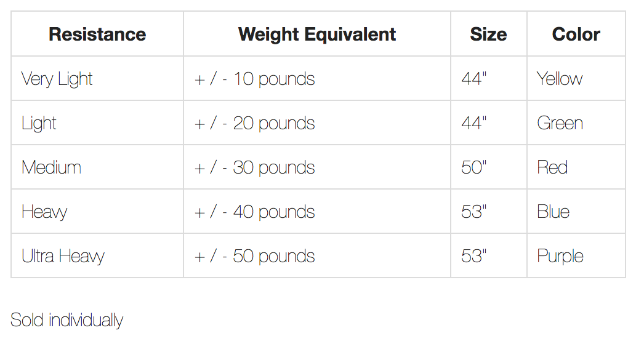Click the Yellow color cell

(x=560, y=79)
